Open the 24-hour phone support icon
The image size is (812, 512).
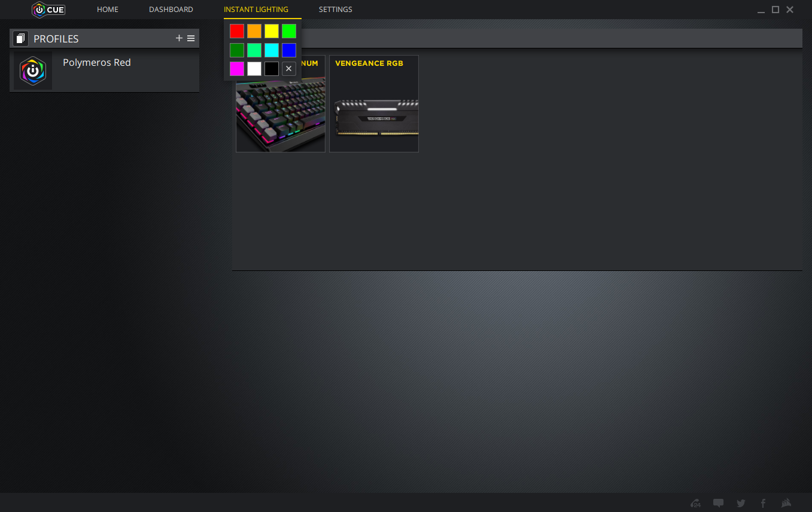coord(695,503)
